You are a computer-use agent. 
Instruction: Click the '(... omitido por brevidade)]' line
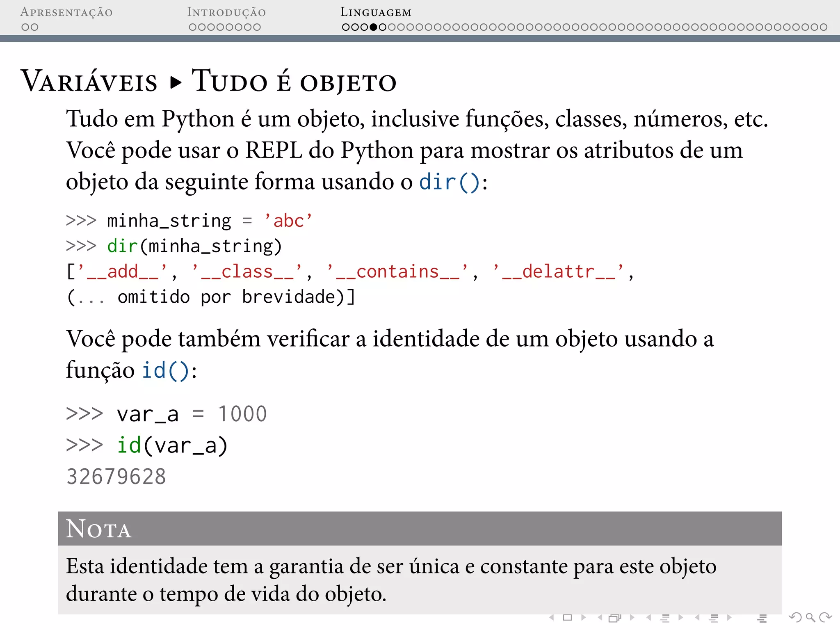tap(211, 297)
